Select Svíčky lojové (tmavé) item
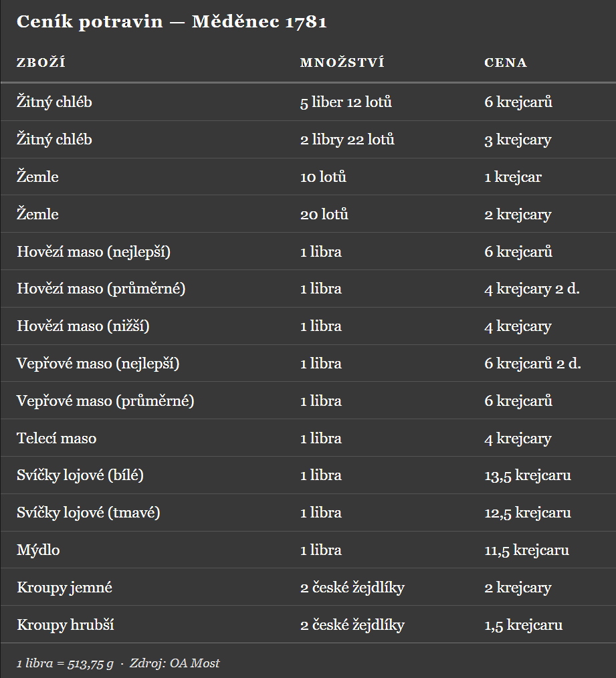616x678 pixels. coord(88,513)
